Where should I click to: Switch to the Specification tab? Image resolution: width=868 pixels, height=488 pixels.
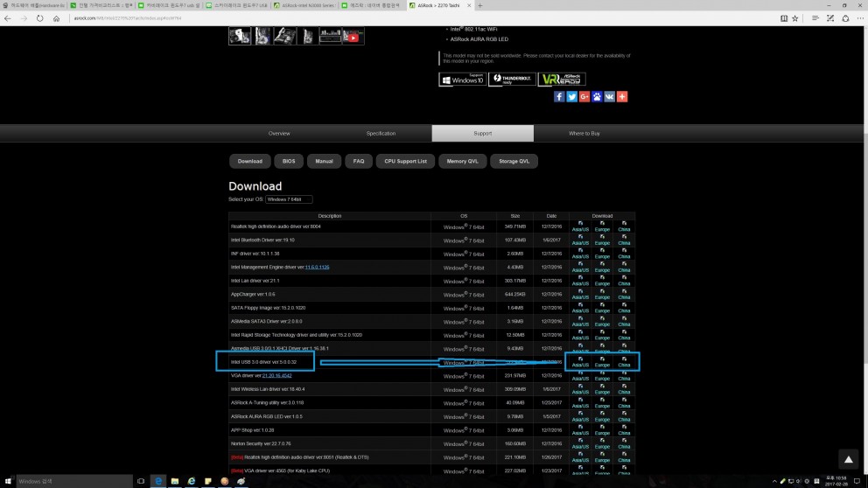(381, 133)
